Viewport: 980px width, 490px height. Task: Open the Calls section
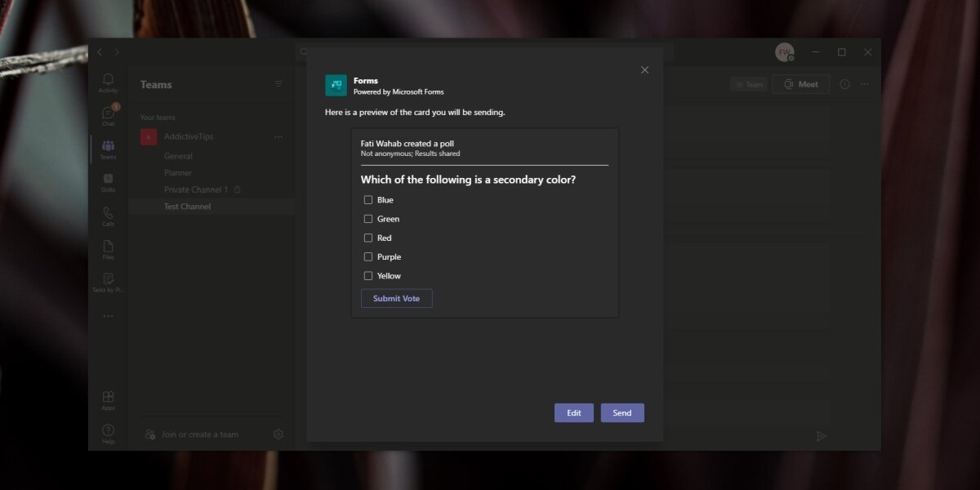pyautogui.click(x=108, y=212)
